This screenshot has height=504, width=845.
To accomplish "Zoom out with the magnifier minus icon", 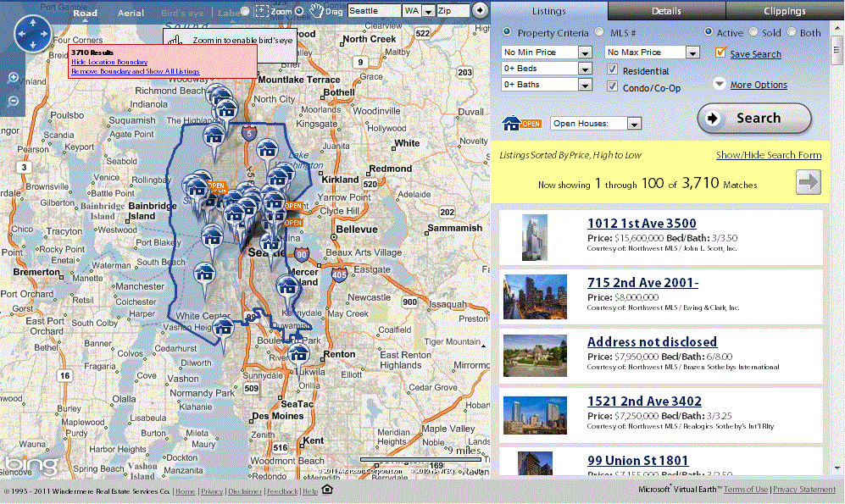I will 14,101.
